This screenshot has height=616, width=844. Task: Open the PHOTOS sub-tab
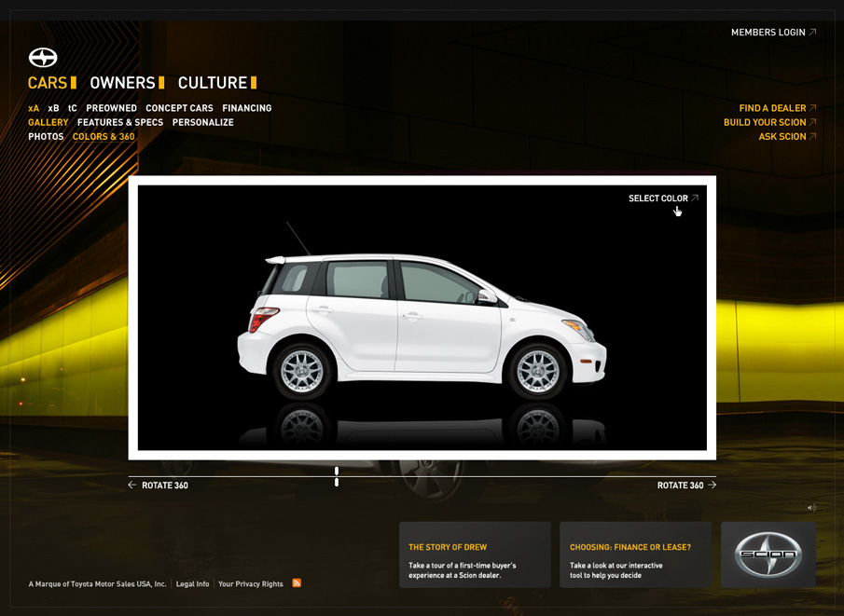click(46, 137)
